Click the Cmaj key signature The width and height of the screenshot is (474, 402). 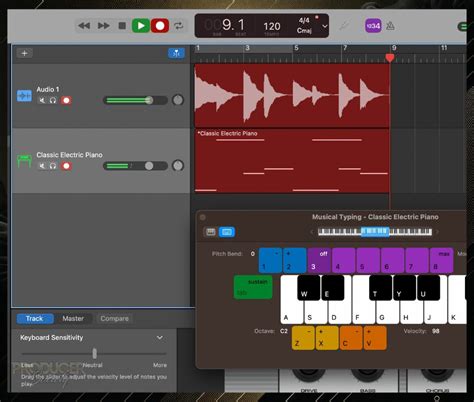click(x=304, y=31)
